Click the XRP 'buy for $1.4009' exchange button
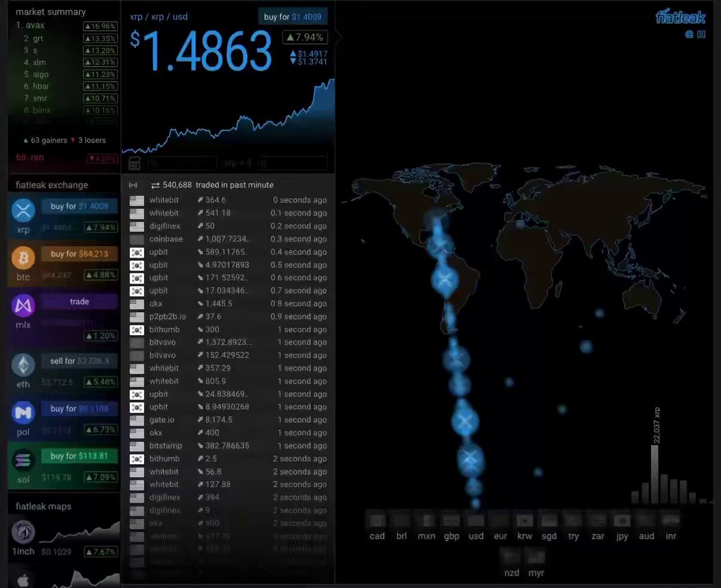 point(79,207)
